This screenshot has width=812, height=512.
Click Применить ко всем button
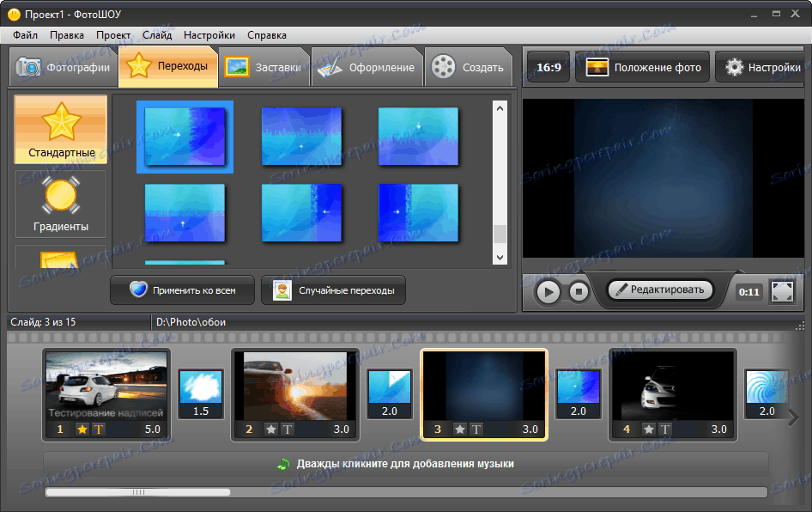pos(182,290)
